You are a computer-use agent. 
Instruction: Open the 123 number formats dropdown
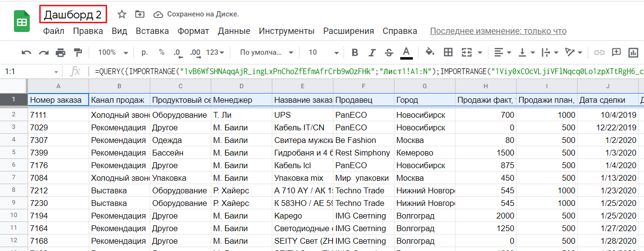click(215, 52)
